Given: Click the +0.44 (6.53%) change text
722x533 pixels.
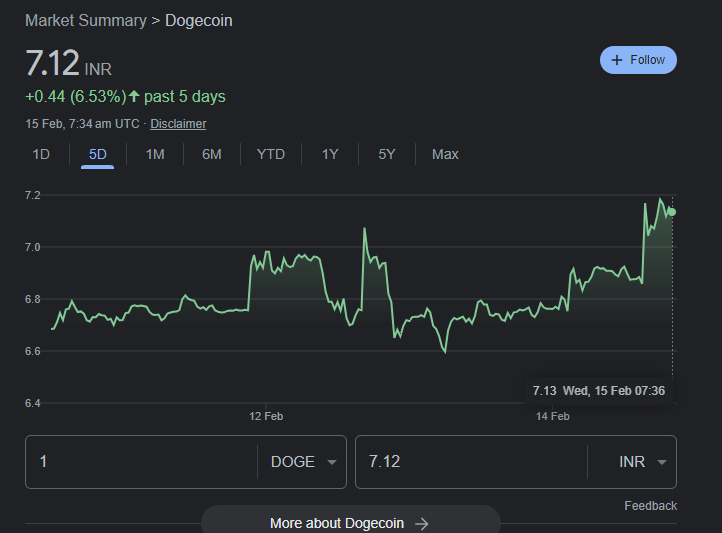Looking at the screenshot, I should coord(76,97).
